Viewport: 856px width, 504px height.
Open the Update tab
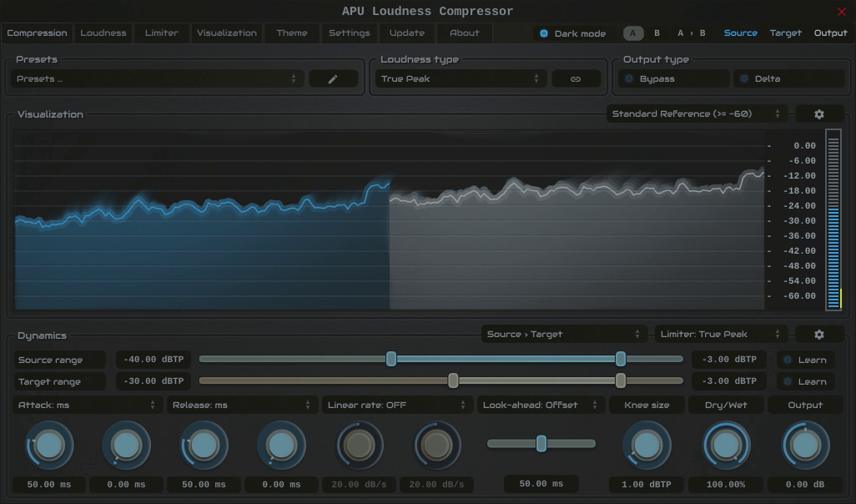[406, 33]
